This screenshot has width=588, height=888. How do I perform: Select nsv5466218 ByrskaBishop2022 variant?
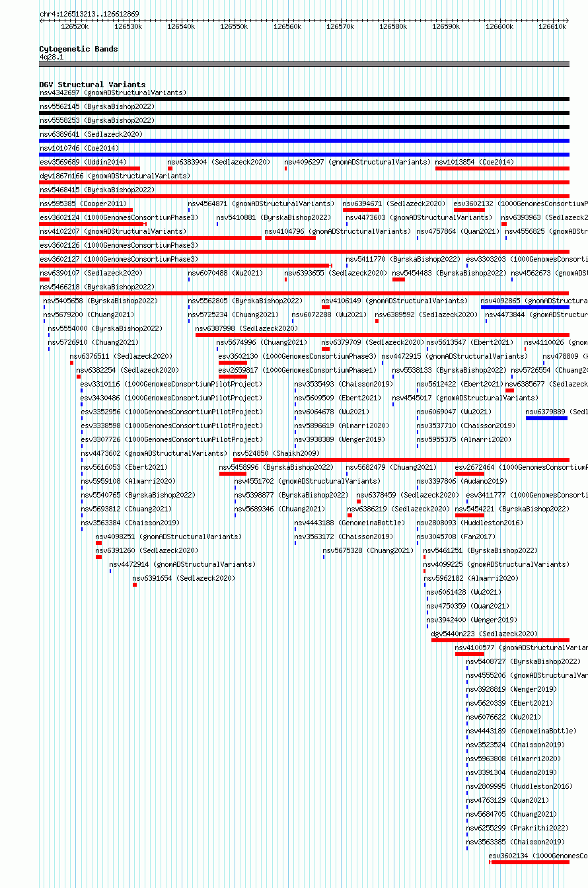click(97, 287)
